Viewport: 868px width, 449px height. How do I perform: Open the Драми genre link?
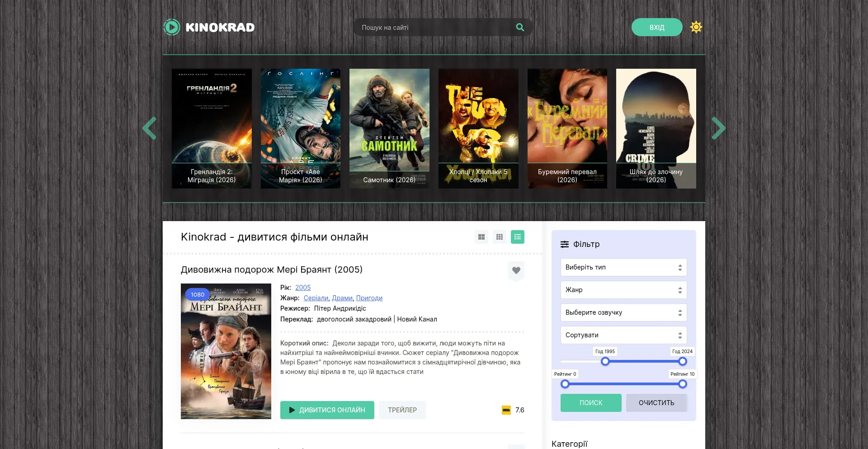pyautogui.click(x=342, y=298)
